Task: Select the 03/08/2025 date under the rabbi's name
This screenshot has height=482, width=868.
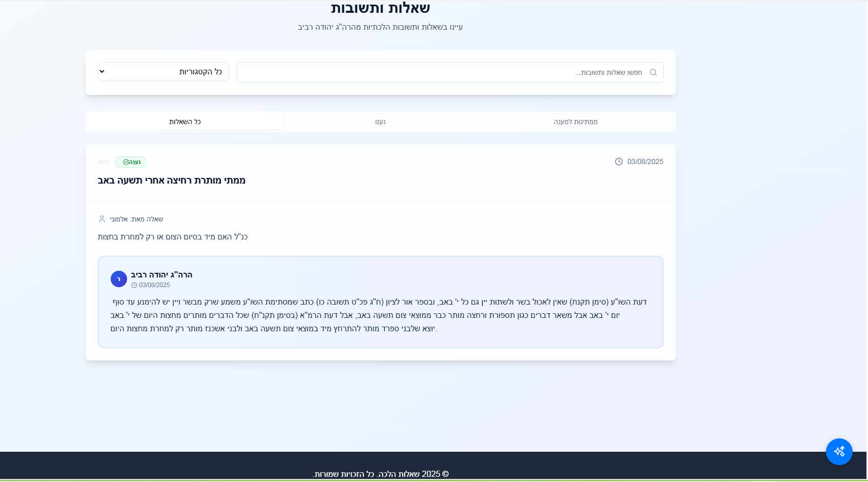Action: 154,285
